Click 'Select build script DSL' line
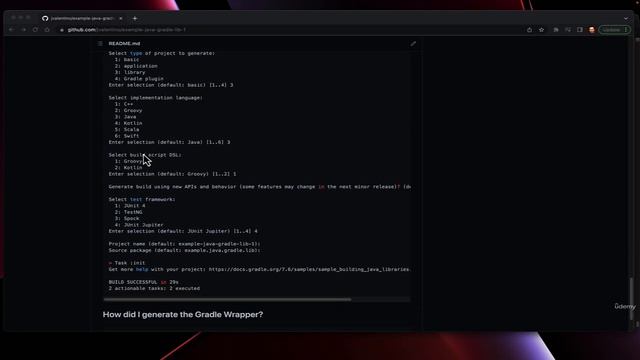 pos(145,155)
